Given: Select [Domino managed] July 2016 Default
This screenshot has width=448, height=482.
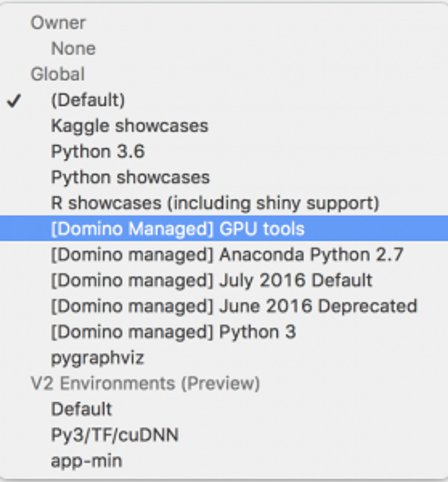Looking at the screenshot, I should [x=212, y=280].
